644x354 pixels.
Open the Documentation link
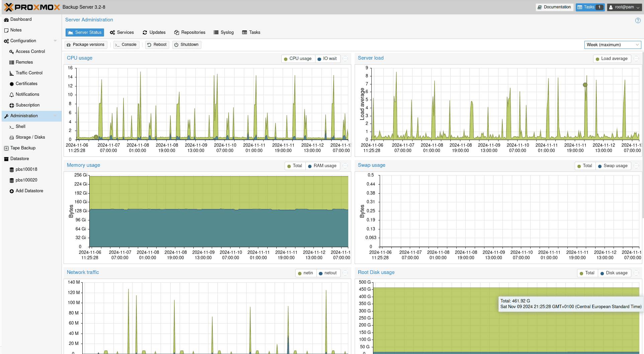(554, 7)
